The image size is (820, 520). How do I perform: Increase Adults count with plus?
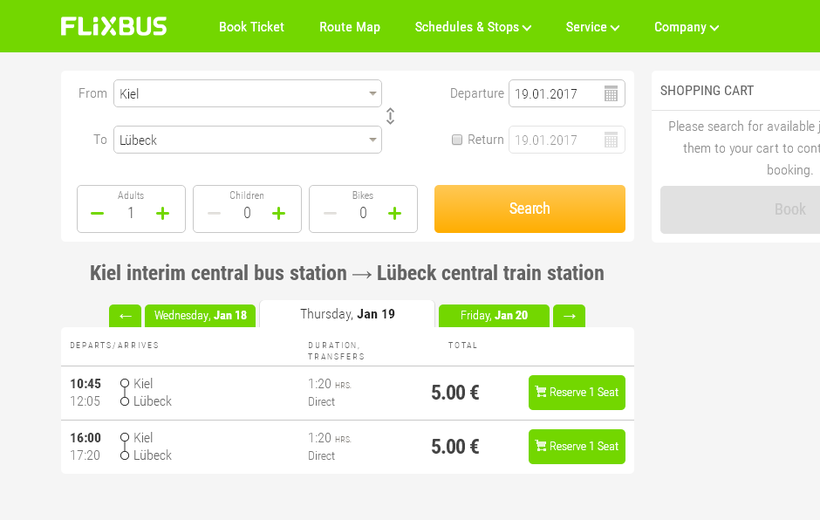coord(163,213)
